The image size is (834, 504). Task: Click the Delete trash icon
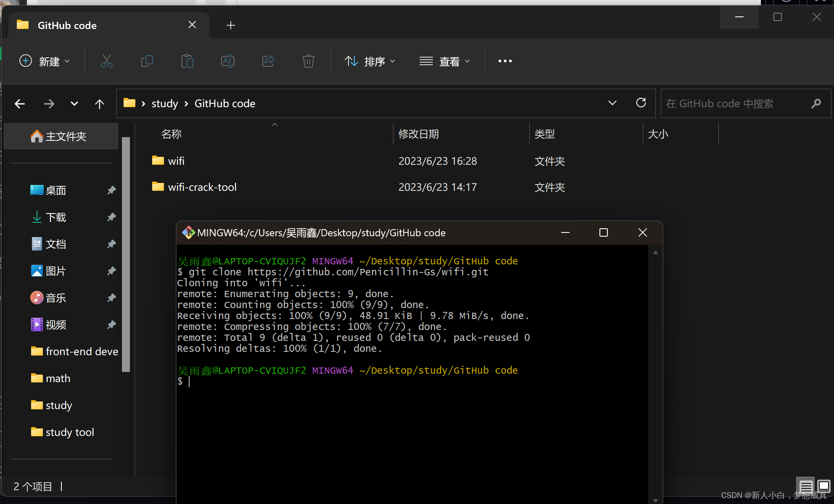[308, 61]
